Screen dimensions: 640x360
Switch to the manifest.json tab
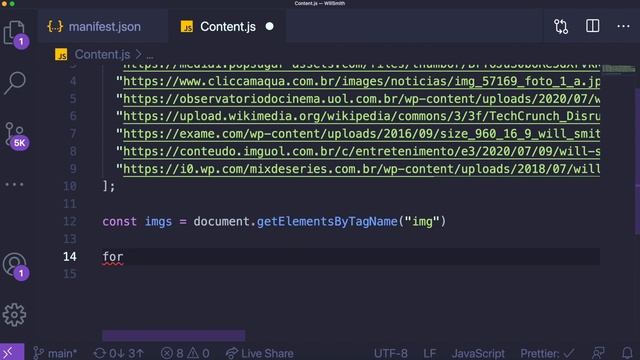click(x=102, y=27)
